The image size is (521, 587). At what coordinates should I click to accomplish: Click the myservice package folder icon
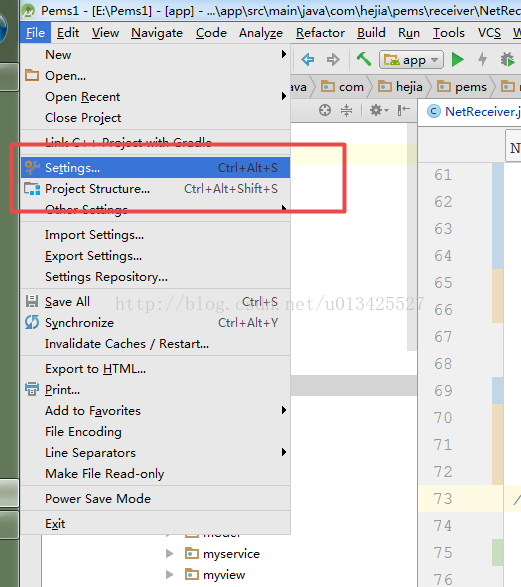(192, 553)
